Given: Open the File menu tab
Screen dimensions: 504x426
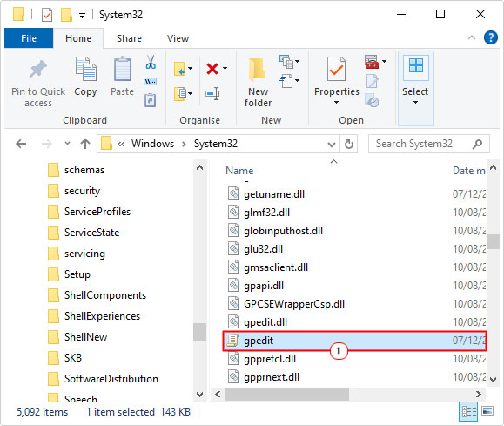Looking at the screenshot, I should (x=29, y=38).
